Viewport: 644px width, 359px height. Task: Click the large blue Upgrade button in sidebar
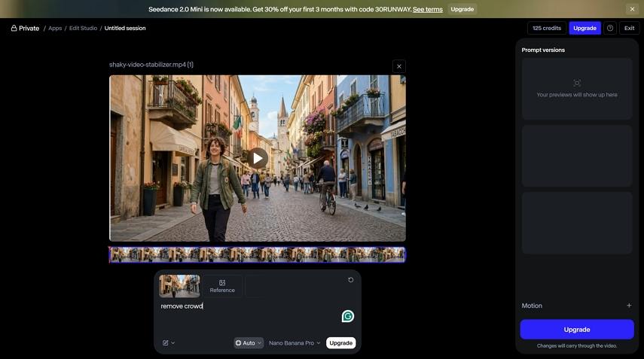pos(577,330)
